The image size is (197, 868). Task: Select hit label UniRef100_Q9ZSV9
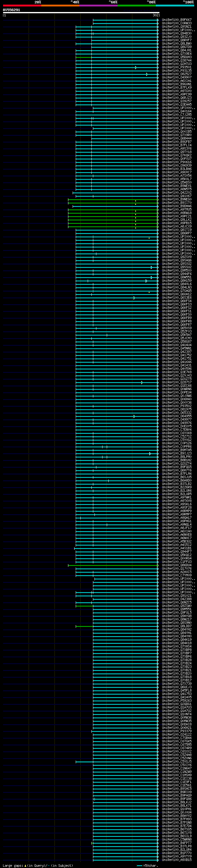point(177,257)
